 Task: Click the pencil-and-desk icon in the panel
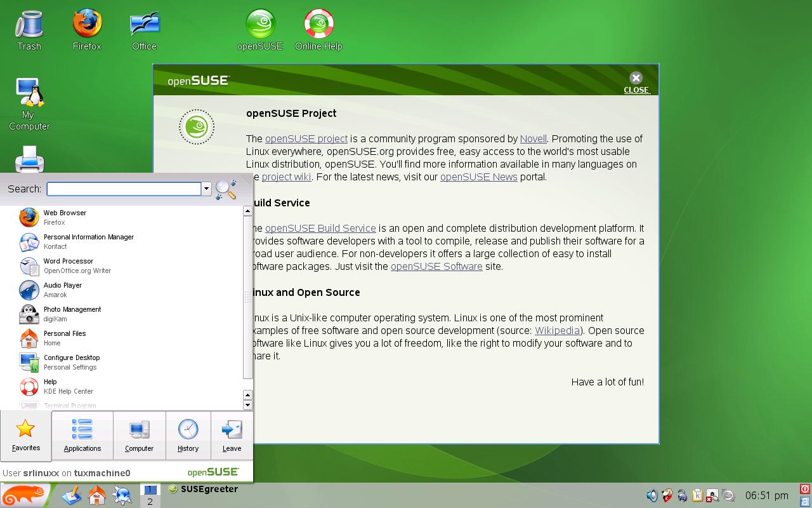click(72, 495)
